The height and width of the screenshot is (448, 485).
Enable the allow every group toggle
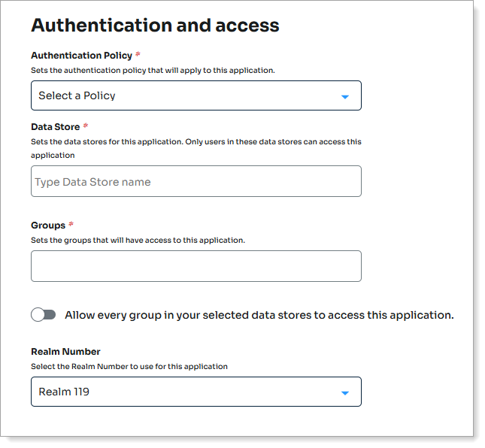point(44,315)
